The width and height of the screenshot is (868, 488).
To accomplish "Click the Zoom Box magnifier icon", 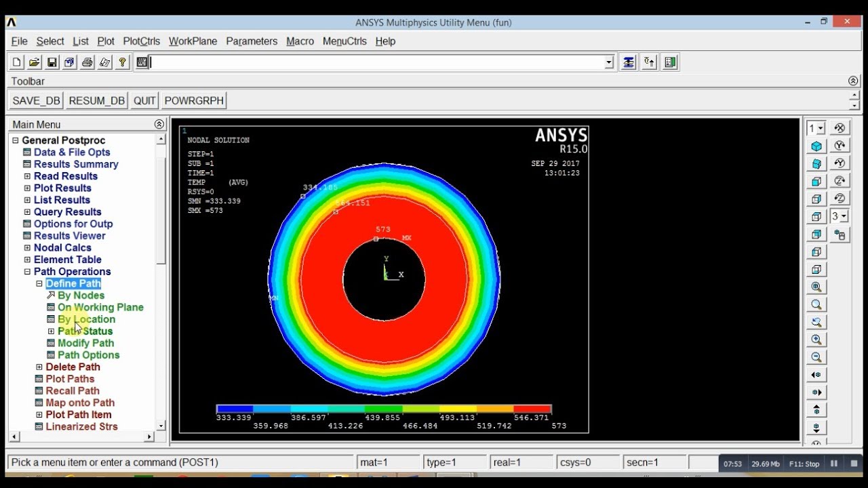I will click(x=816, y=305).
